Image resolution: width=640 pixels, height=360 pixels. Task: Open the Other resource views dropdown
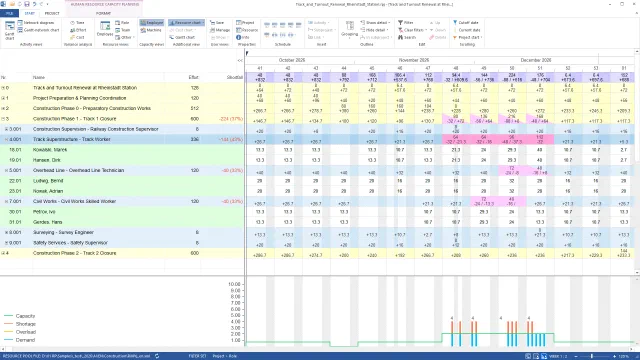tap(125, 38)
